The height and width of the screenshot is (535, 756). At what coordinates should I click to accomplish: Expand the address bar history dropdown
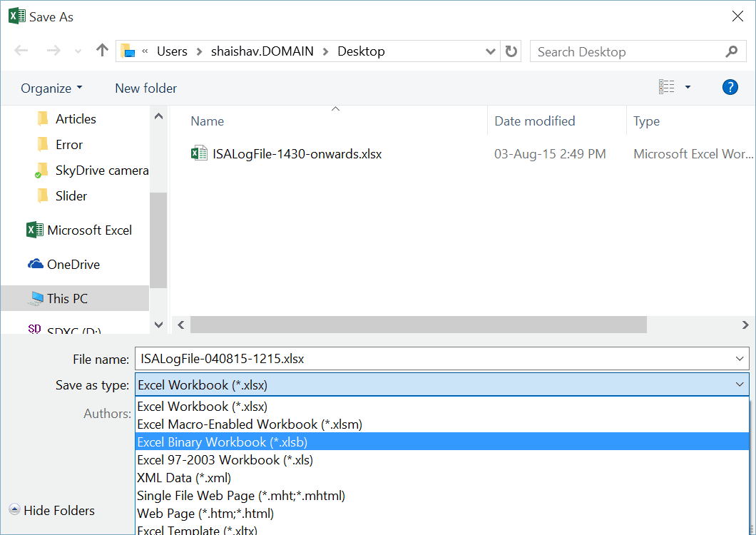coord(491,51)
